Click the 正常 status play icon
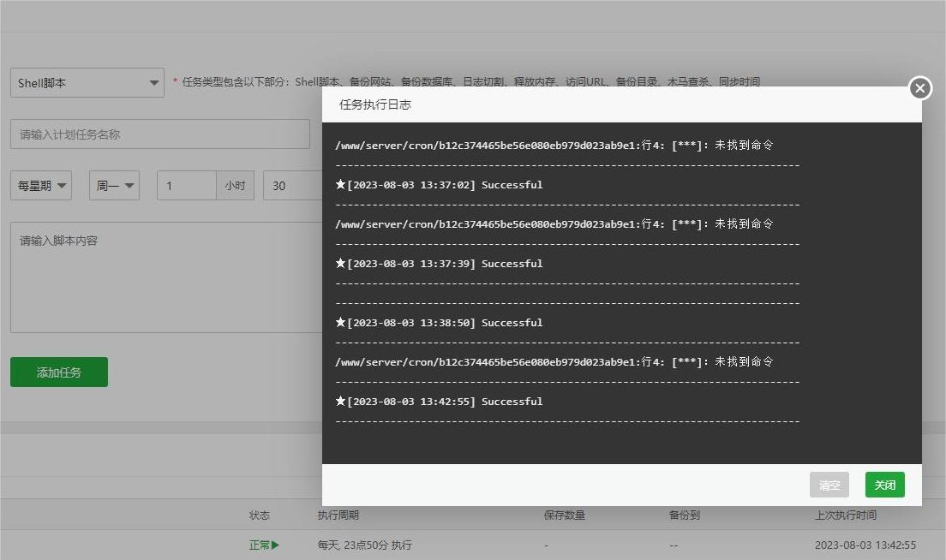The width and height of the screenshot is (946, 560). tap(275, 545)
